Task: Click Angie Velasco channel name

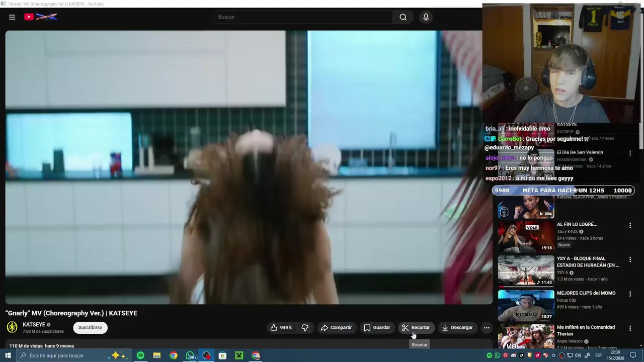Action: point(570,341)
